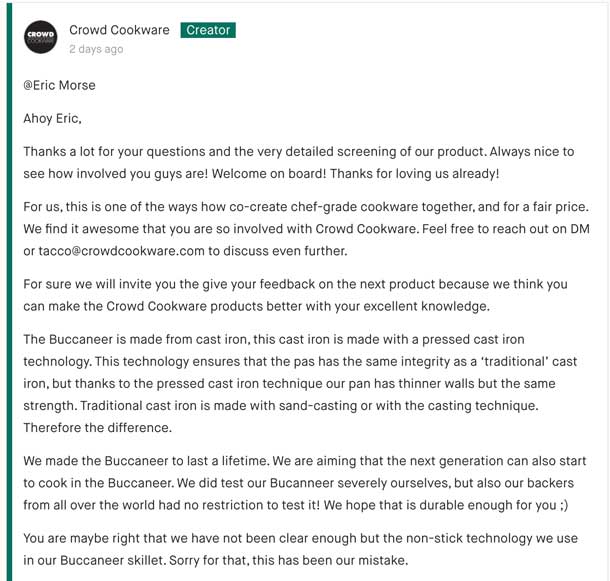Open the tacco@crowdcookware.com email address

121,251
